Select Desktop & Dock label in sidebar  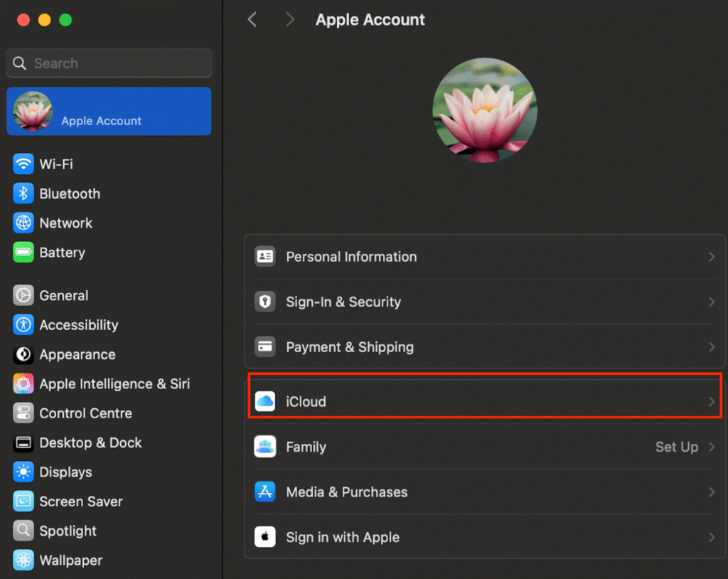(90, 443)
